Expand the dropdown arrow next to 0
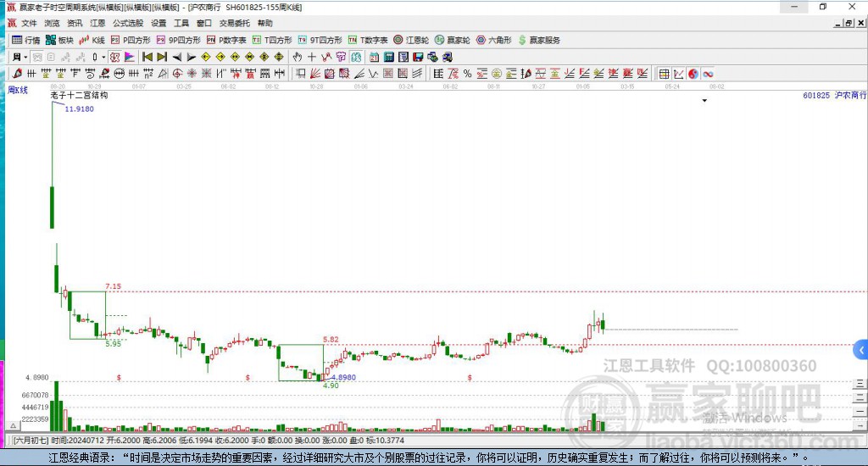This screenshot has height=466, width=868. (103, 57)
